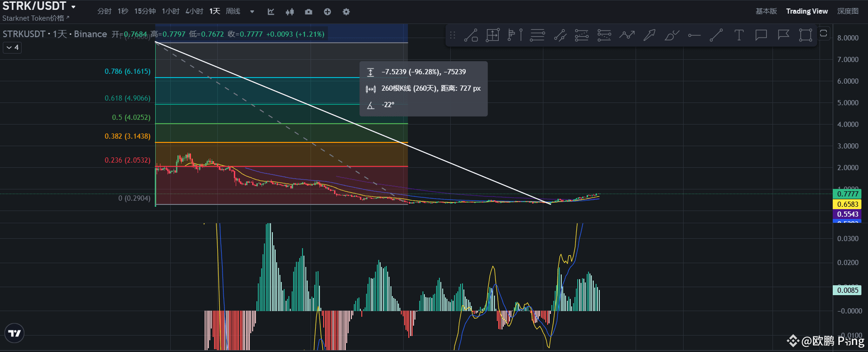Click the 0.786 (6.1615) Fibonacci level label
This screenshot has width=868, height=352.
[x=127, y=71]
